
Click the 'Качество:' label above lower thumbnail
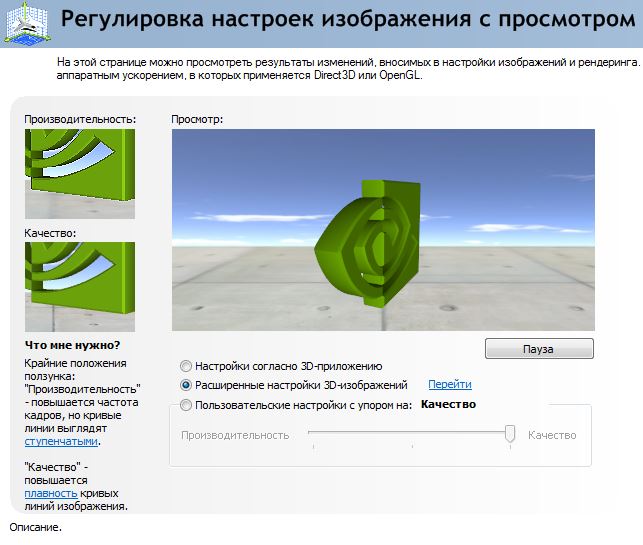coord(50,233)
